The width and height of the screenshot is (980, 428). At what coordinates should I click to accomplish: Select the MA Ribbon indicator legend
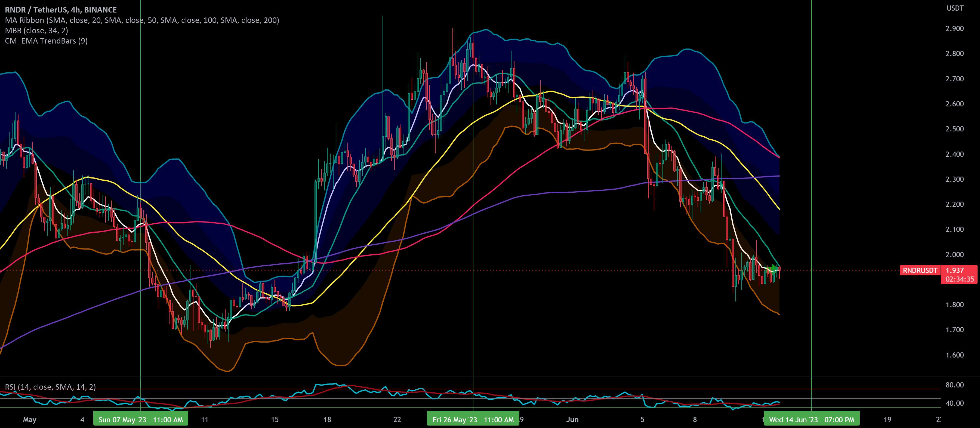[141, 20]
